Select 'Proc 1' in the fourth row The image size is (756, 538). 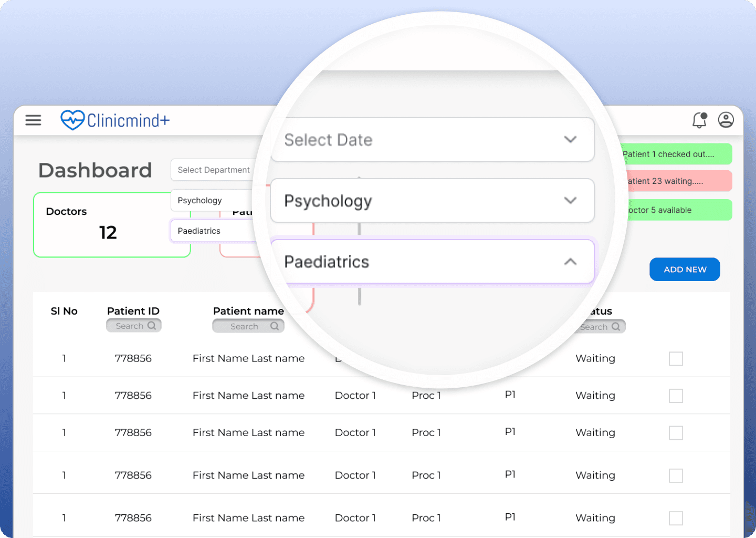[426, 475]
